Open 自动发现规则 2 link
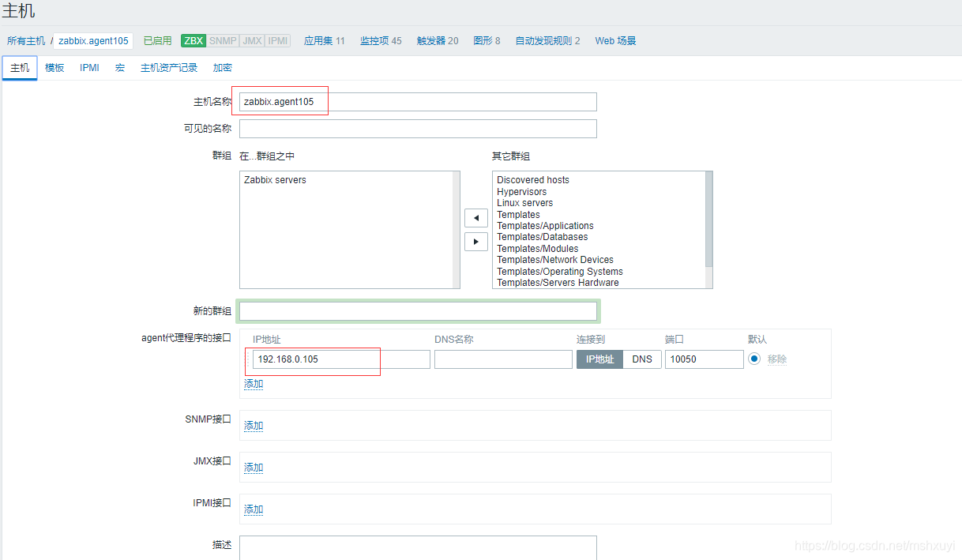 pyautogui.click(x=547, y=40)
